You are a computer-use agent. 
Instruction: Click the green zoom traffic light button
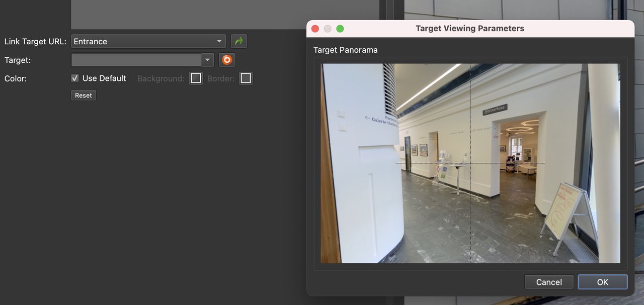pyautogui.click(x=340, y=29)
